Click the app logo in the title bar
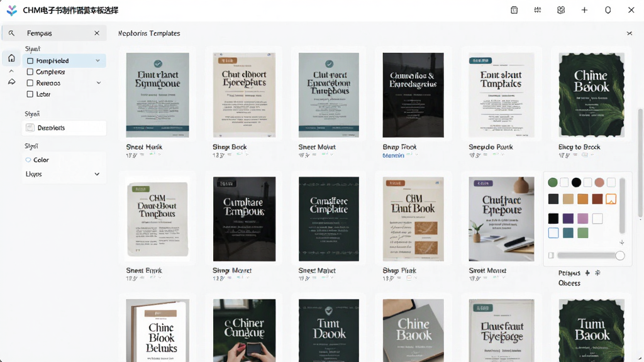The width and height of the screenshot is (644, 362). click(12, 10)
